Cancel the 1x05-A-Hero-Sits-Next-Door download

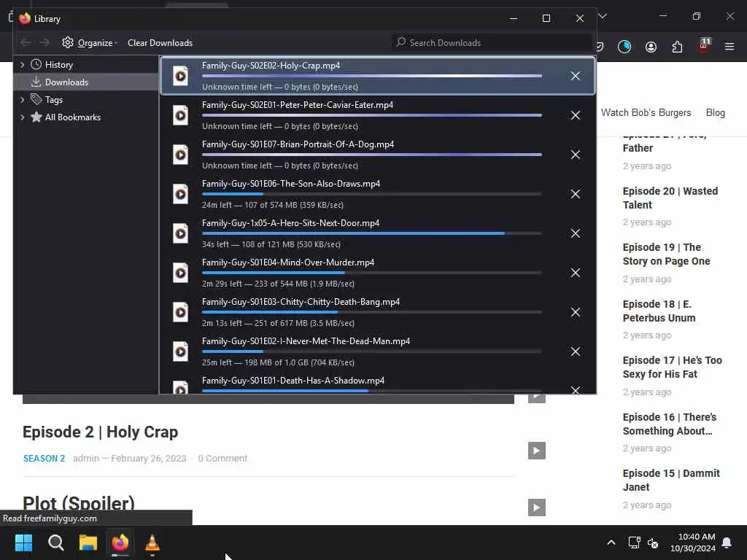click(x=576, y=233)
